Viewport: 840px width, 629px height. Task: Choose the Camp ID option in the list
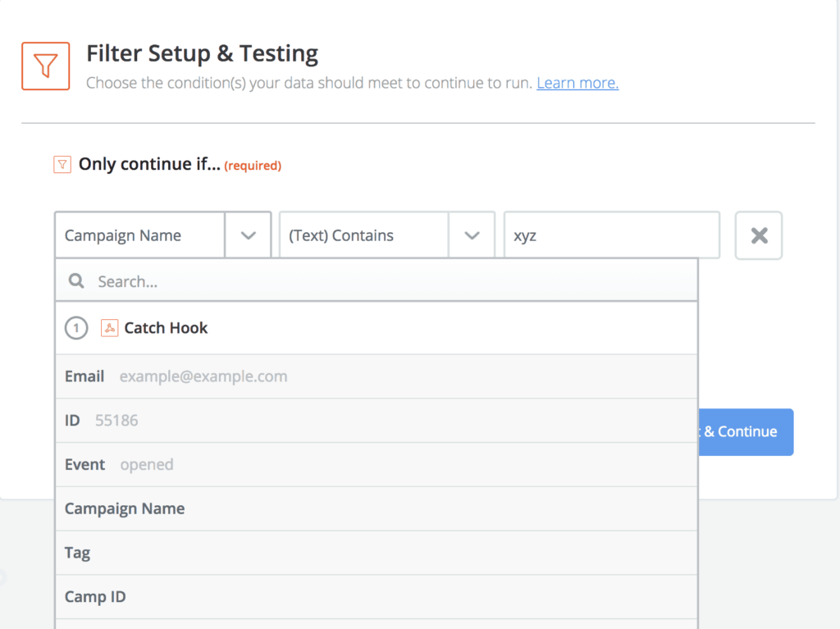(377, 597)
